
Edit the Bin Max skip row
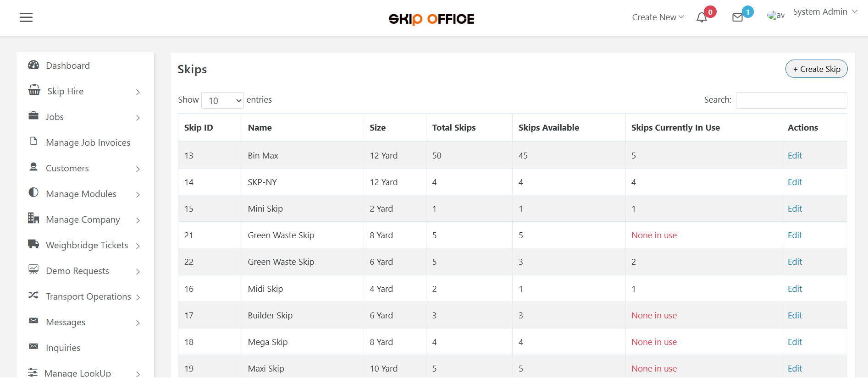click(x=795, y=155)
